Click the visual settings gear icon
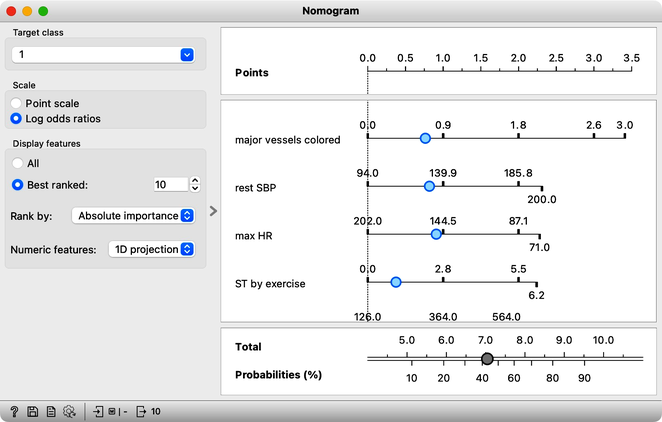 click(x=69, y=411)
